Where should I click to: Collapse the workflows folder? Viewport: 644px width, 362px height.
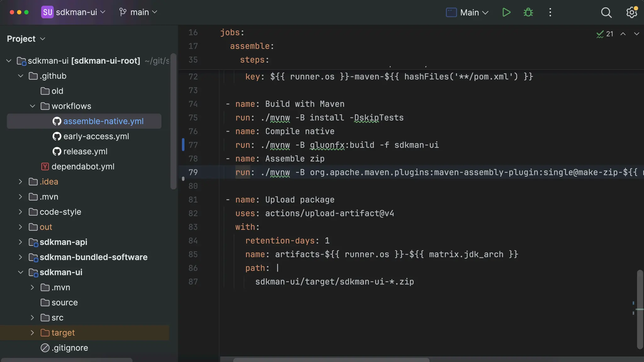coord(32,106)
